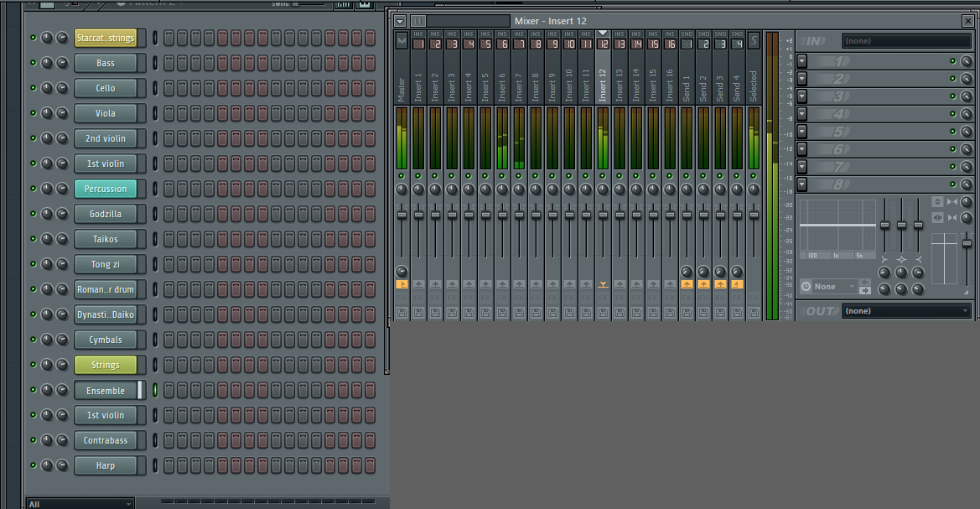Click the Insert 12 volume fader handle

pos(603,216)
